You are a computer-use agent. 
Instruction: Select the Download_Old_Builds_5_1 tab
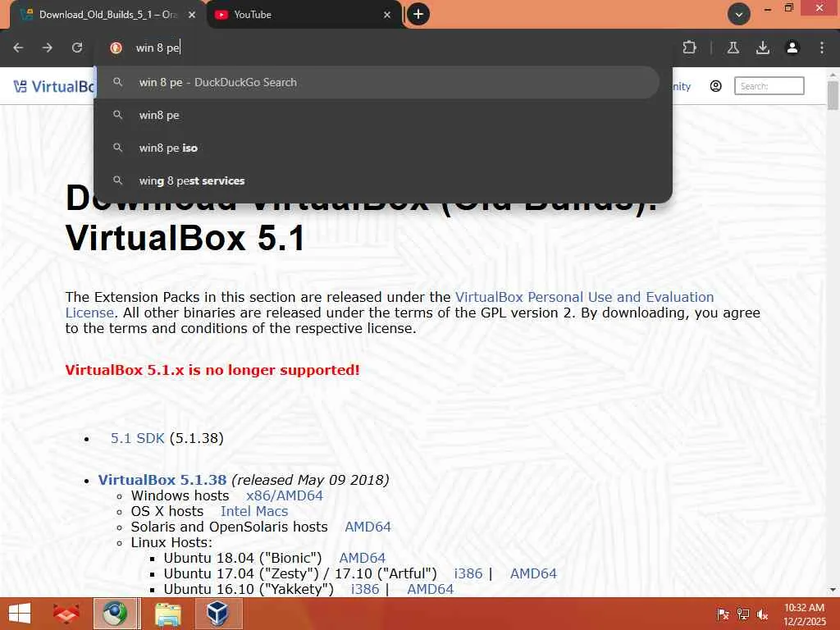point(107,15)
